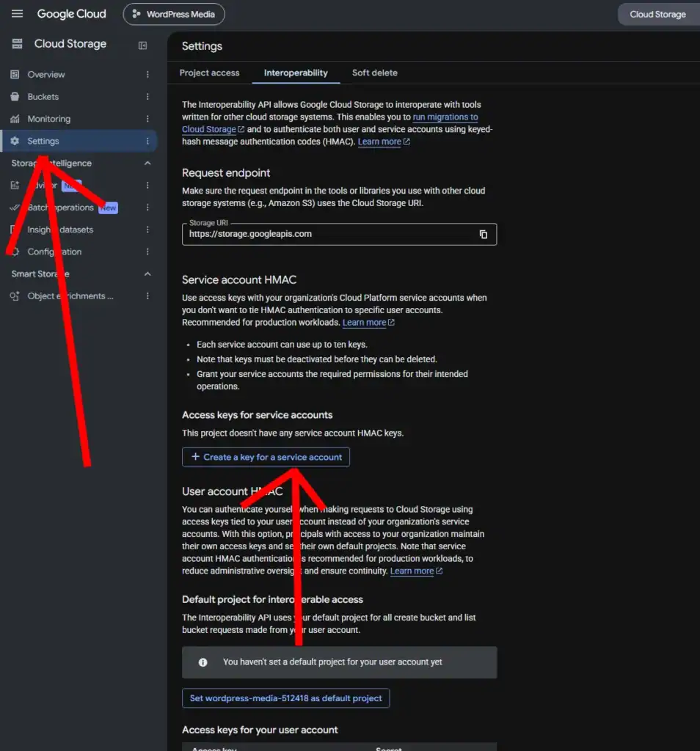The image size is (700, 751).
Task: Open more options for Monitoring
Action: point(147,119)
